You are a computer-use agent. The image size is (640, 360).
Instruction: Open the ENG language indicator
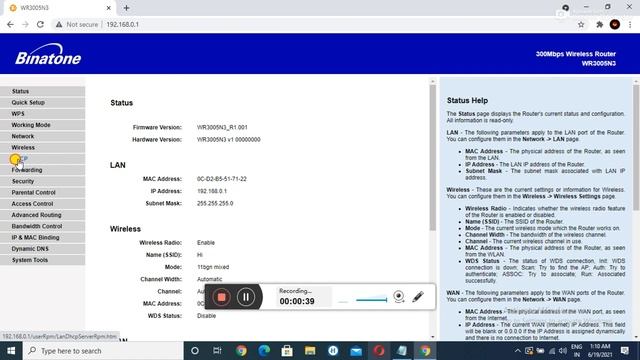(x=576, y=351)
